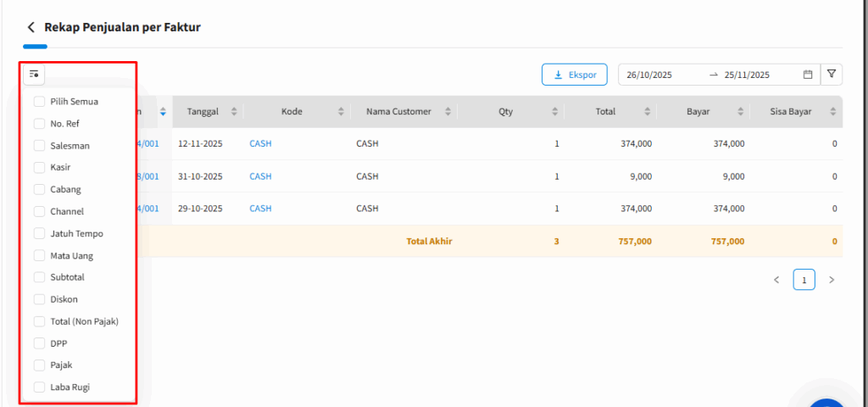This screenshot has width=868, height=407.
Task: Check the Pilih Semua checkbox
Action: tap(39, 102)
